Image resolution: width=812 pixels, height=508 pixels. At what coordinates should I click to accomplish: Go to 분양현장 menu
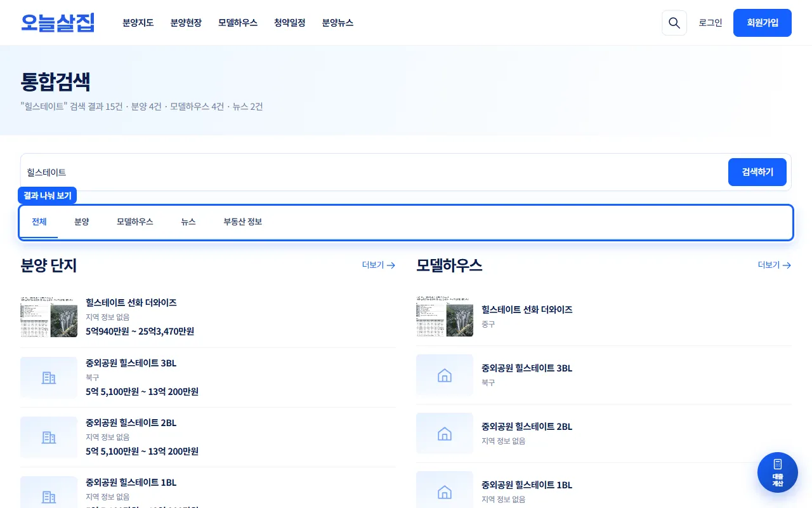pos(186,23)
